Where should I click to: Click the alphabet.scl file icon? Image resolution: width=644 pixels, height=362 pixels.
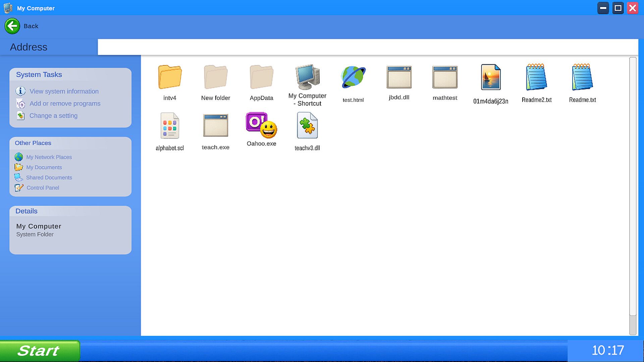(170, 126)
